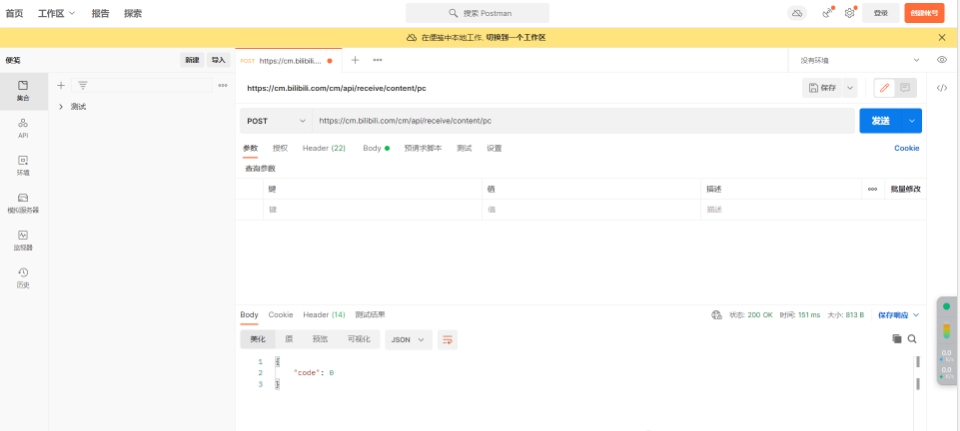Close the yellow workspace banner
This screenshot has width=960, height=431.
coord(942,37)
